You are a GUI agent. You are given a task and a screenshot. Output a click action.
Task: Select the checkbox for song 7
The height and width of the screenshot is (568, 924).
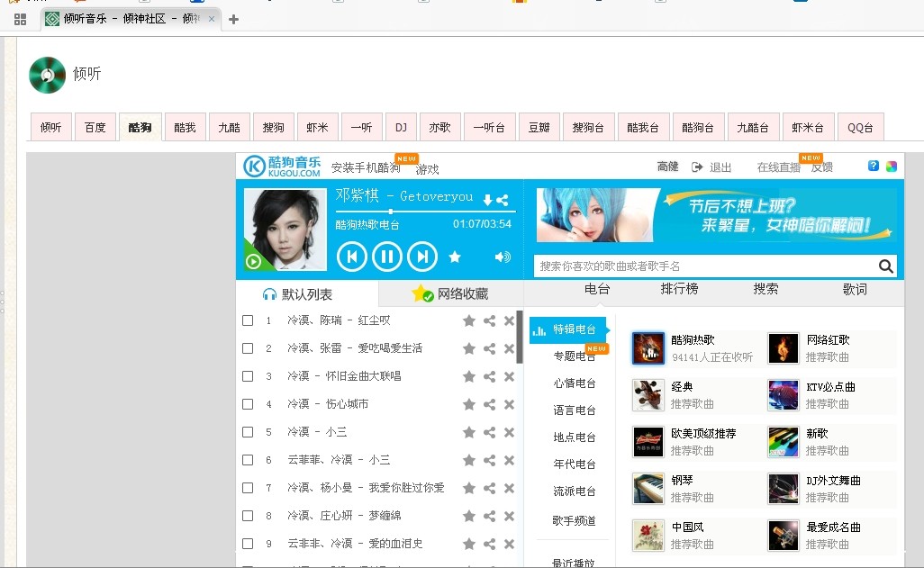(x=248, y=488)
